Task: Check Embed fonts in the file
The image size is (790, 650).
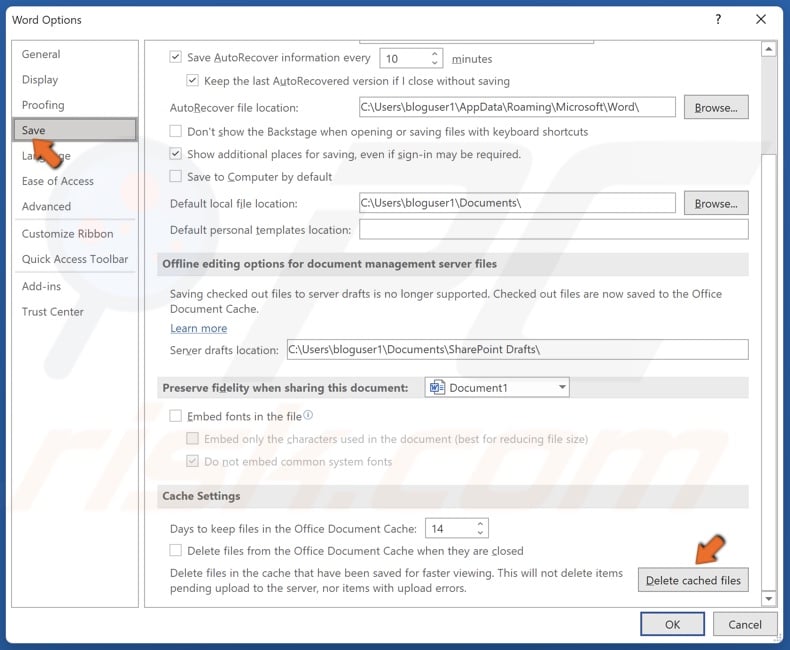Action: pyautogui.click(x=175, y=416)
